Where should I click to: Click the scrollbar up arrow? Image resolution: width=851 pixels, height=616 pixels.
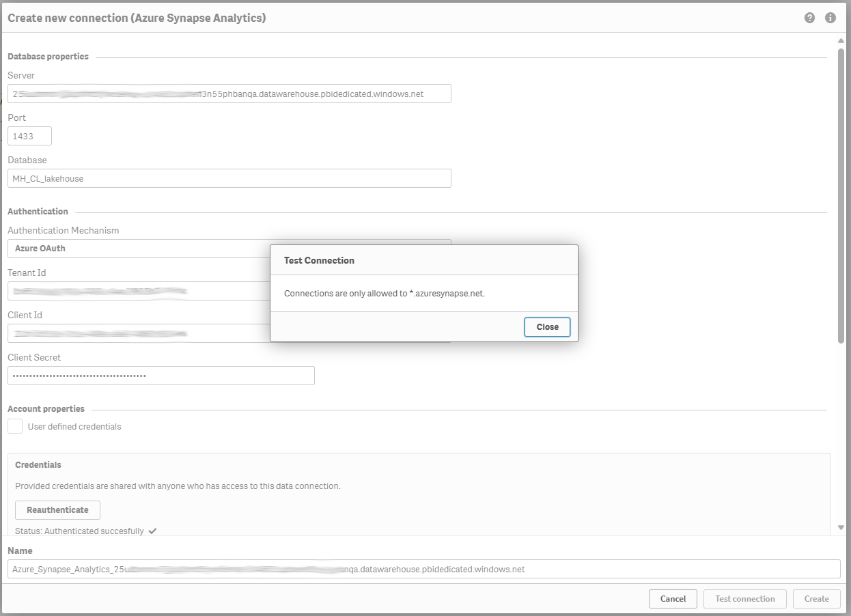point(841,42)
